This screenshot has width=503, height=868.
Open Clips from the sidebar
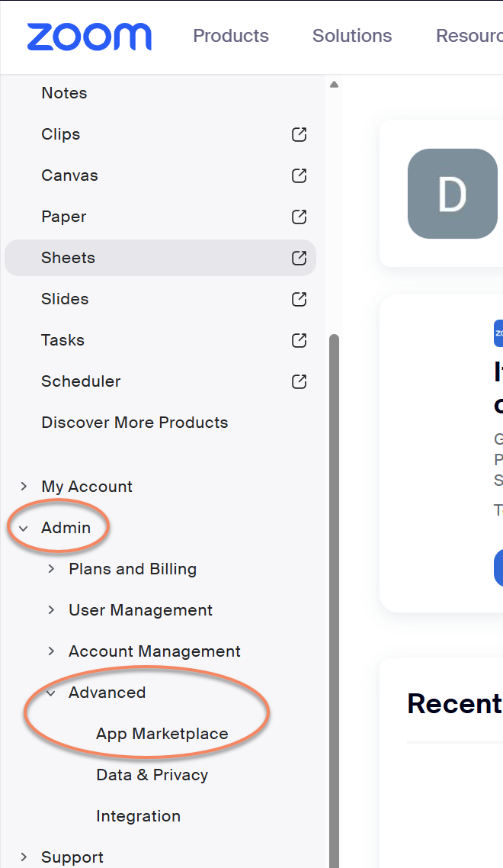click(x=61, y=134)
